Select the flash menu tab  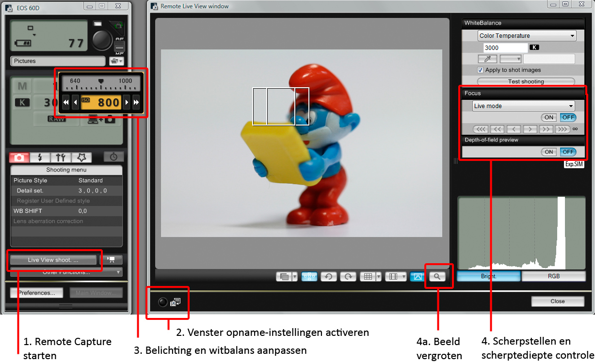point(40,158)
